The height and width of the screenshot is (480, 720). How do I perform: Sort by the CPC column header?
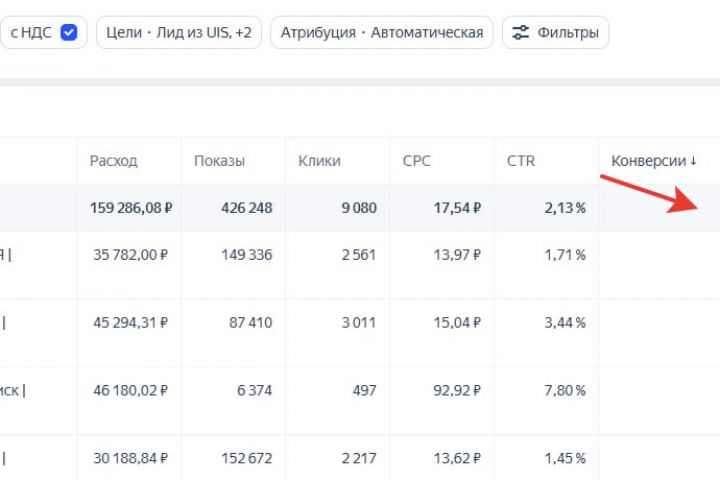pos(416,160)
